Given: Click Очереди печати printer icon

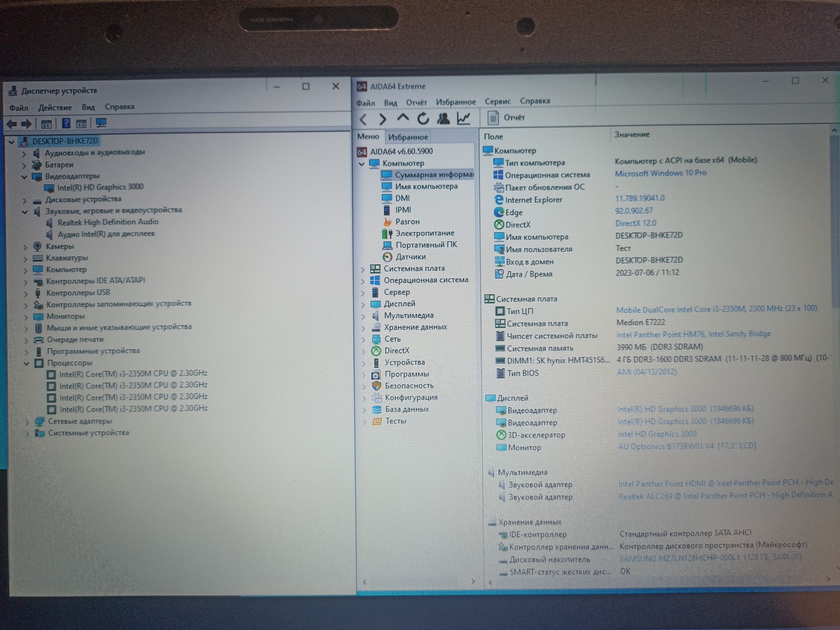Looking at the screenshot, I should coord(39,340).
